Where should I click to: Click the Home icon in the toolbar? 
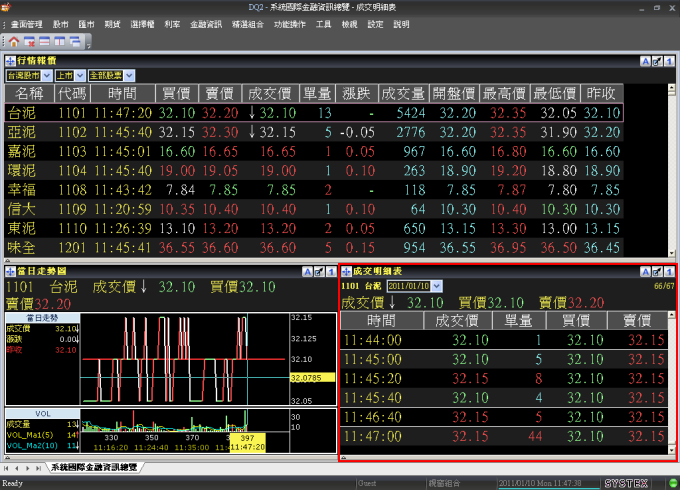pos(14,42)
